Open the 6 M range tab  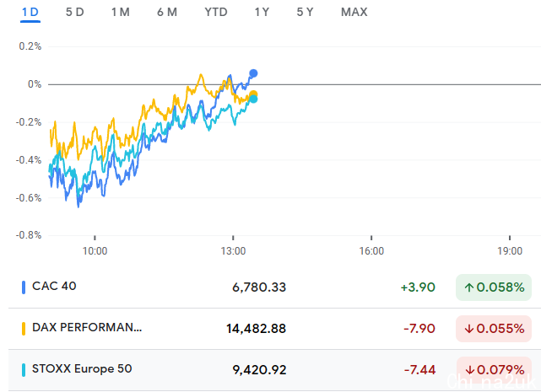pos(167,12)
